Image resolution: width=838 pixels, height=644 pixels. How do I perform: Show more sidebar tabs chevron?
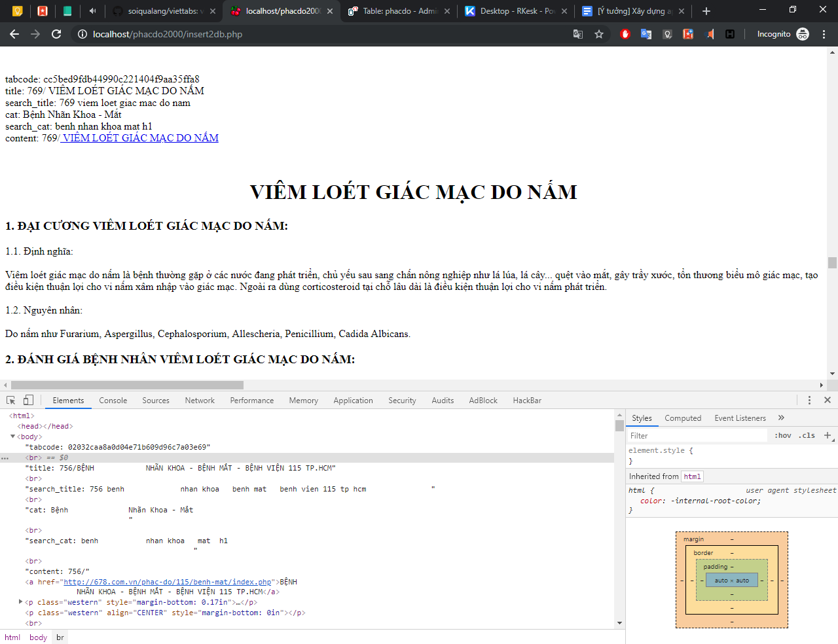click(781, 418)
